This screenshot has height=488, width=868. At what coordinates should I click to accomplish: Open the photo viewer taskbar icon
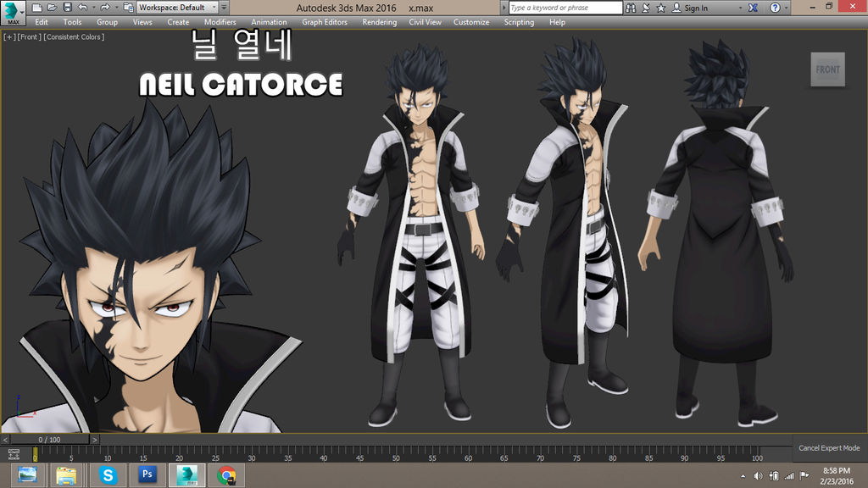[27, 475]
